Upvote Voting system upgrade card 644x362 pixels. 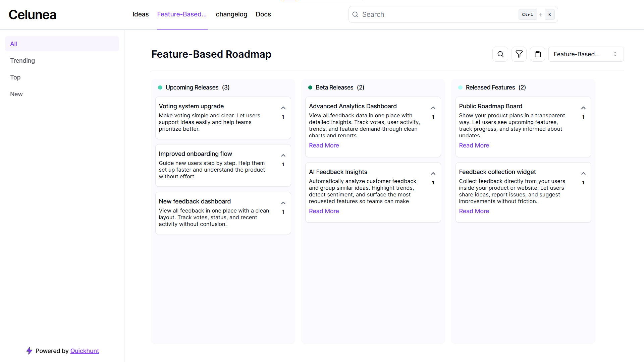[283, 108]
